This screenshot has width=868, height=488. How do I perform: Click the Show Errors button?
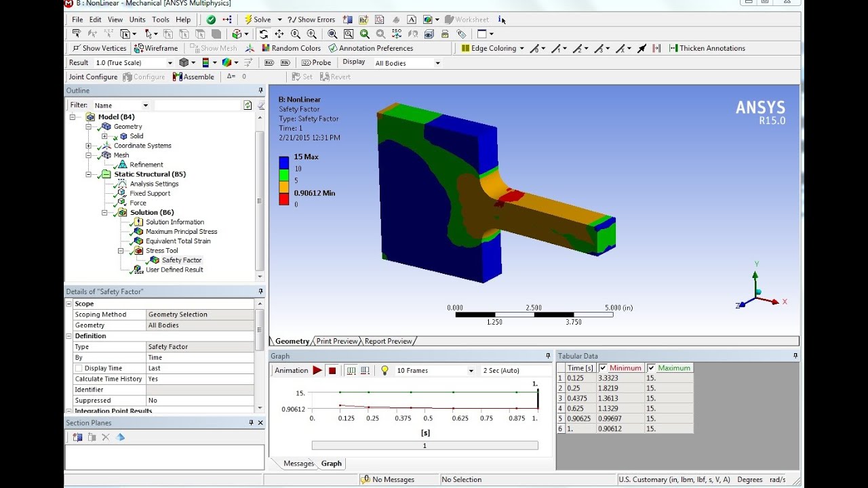pos(311,20)
